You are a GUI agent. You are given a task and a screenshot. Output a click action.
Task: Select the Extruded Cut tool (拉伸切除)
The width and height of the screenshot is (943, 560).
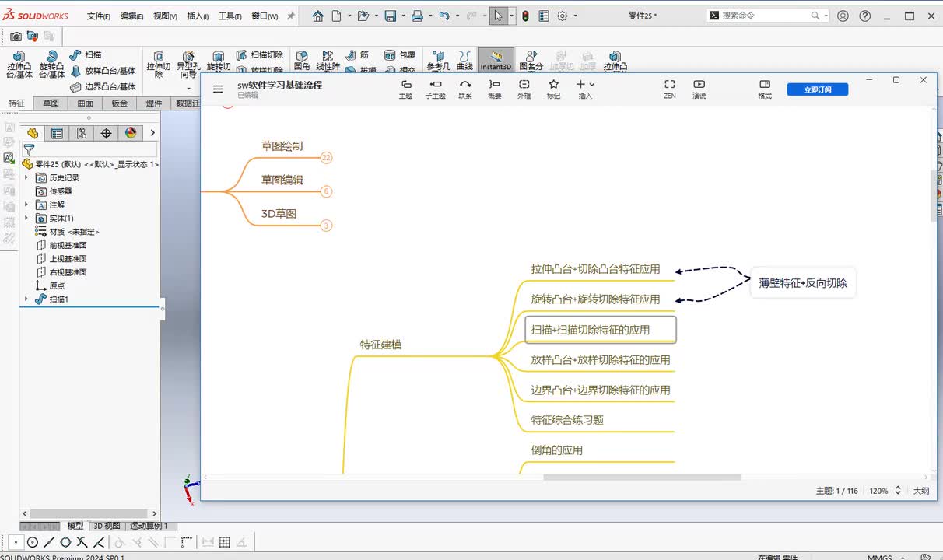pyautogui.click(x=159, y=65)
